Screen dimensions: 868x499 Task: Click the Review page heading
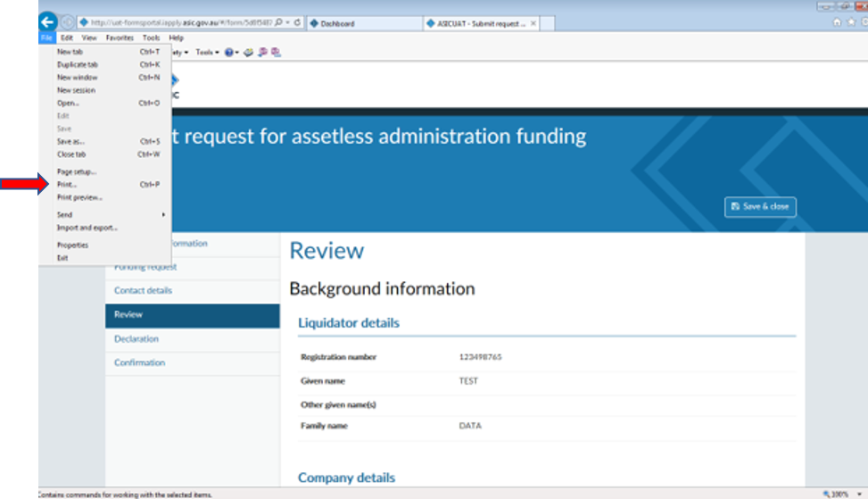click(x=327, y=251)
